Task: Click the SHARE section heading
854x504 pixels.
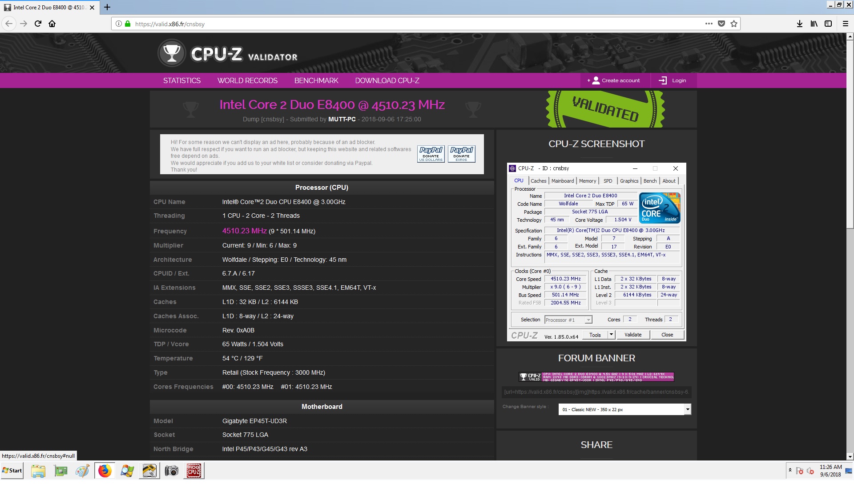Action: pos(596,445)
